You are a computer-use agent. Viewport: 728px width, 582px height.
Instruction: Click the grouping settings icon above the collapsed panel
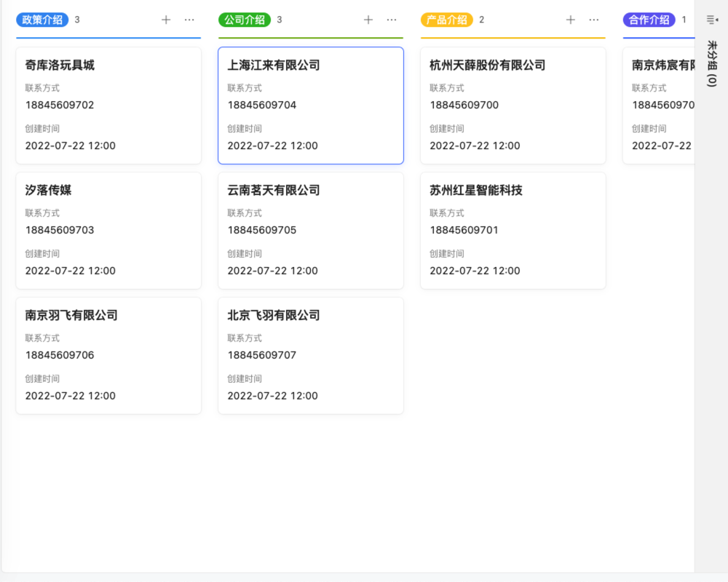[x=711, y=20]
